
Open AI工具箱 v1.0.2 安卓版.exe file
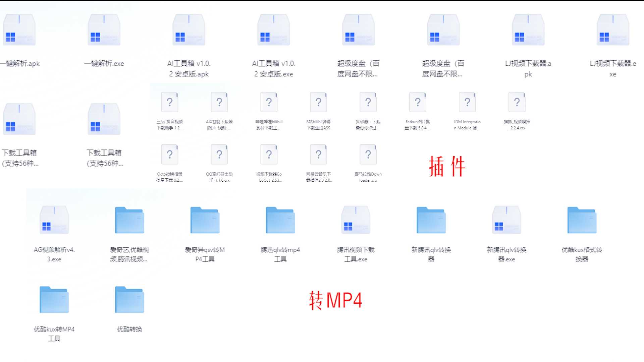274,30
